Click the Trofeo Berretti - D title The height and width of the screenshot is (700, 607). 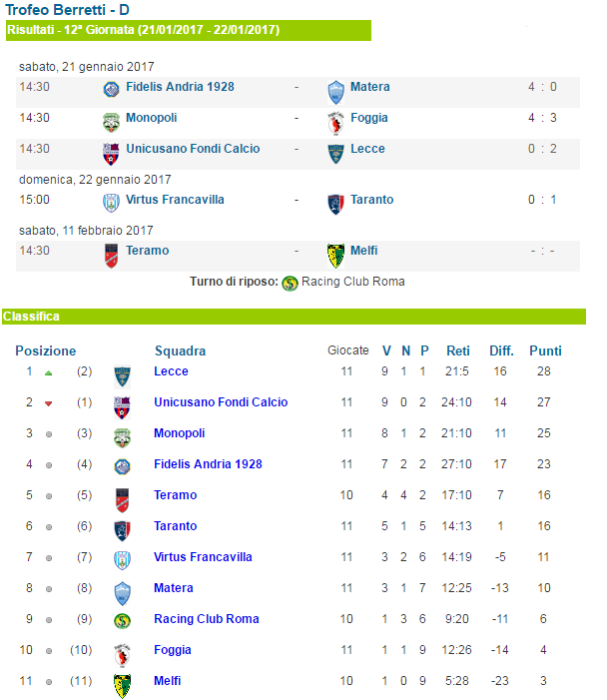[67, 9]
